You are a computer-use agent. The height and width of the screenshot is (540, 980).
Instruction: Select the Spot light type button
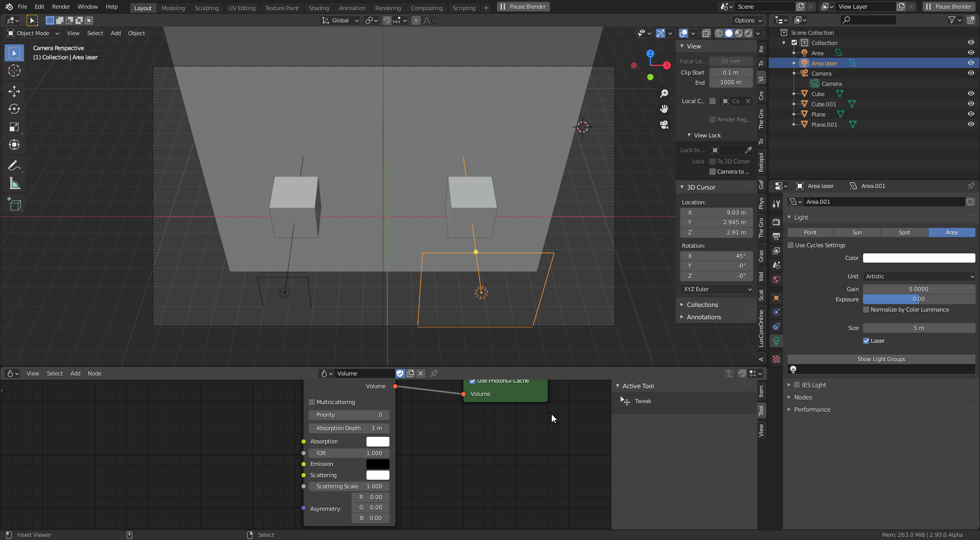[904, 232]
